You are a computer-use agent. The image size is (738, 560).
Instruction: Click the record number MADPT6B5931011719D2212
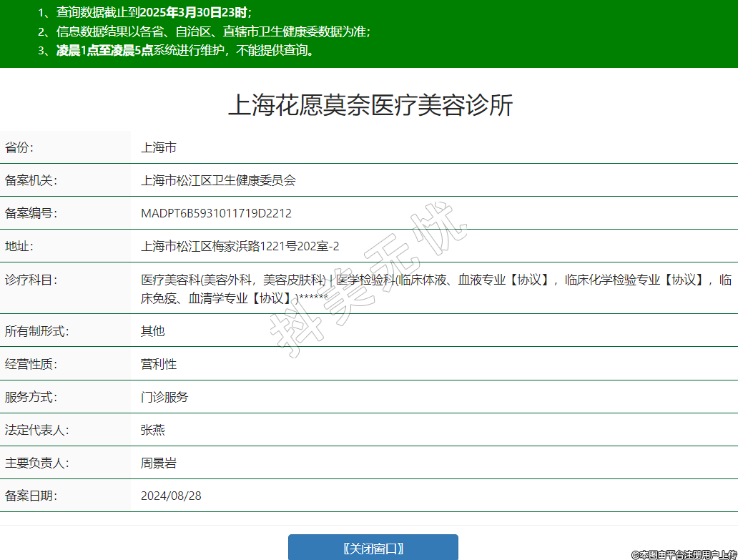coord(216,213)
